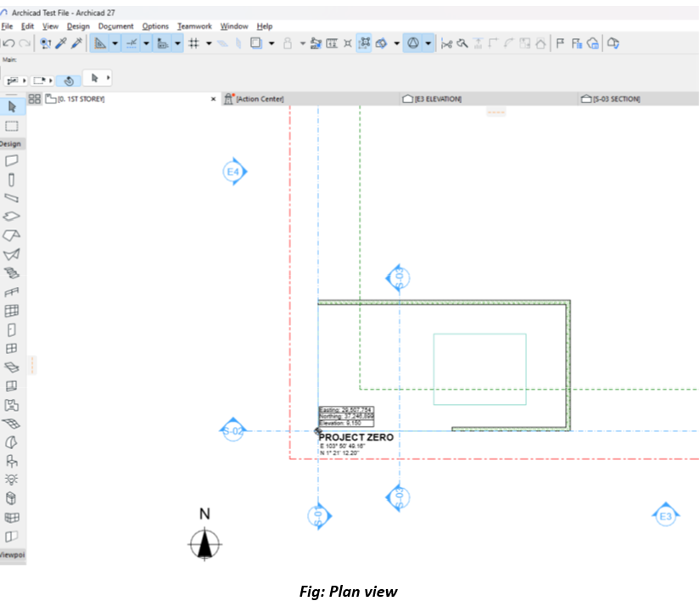The height and width of the screenshot is (601, 700).
Task: Expand the trace reference dropdown arrow
Action: point(428,43)
